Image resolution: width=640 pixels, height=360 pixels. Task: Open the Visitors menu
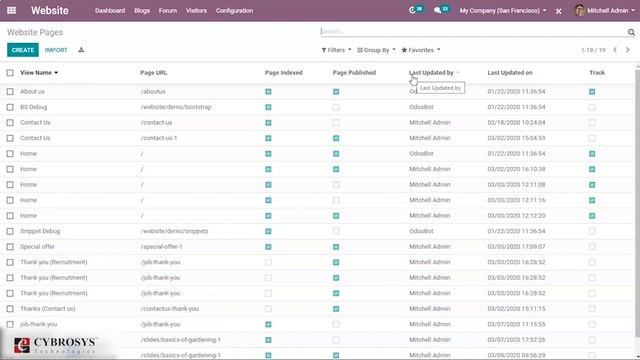tap(196, 11)
